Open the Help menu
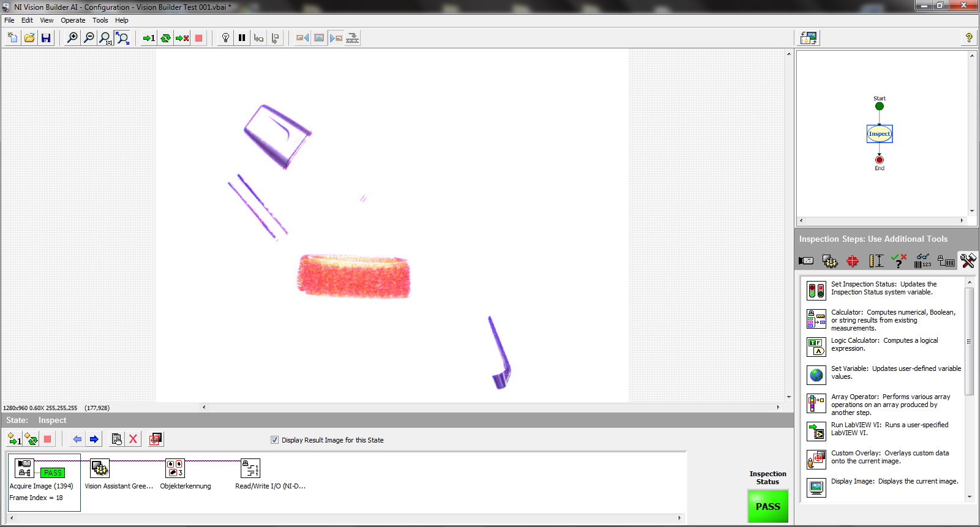The width and height of the screenshot is (980, 527). tap(122, 20)
